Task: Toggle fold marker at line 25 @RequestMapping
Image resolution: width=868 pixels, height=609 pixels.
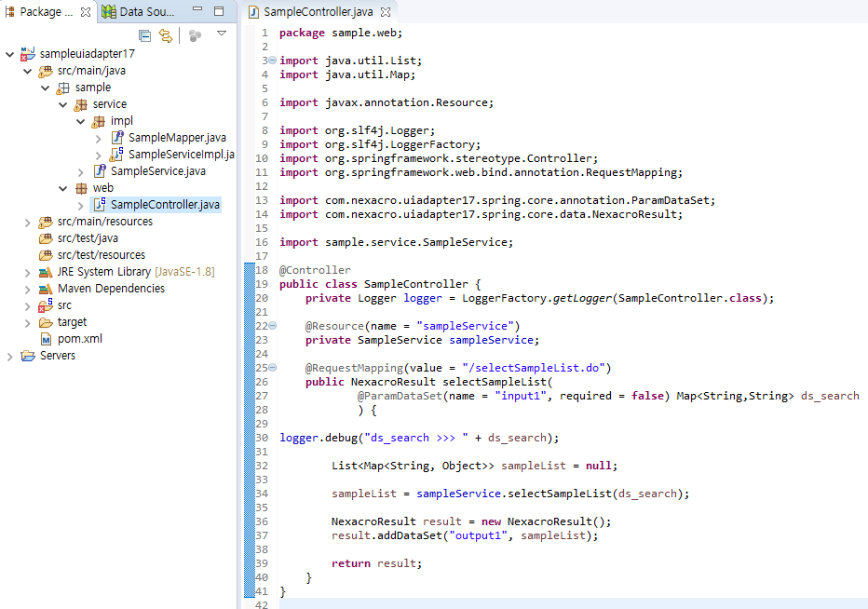Action: (x=272, y=368)
